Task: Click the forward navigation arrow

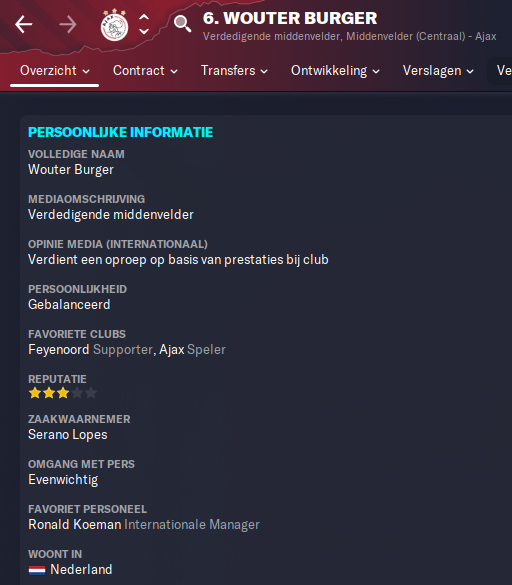Action: pos(68,25)
